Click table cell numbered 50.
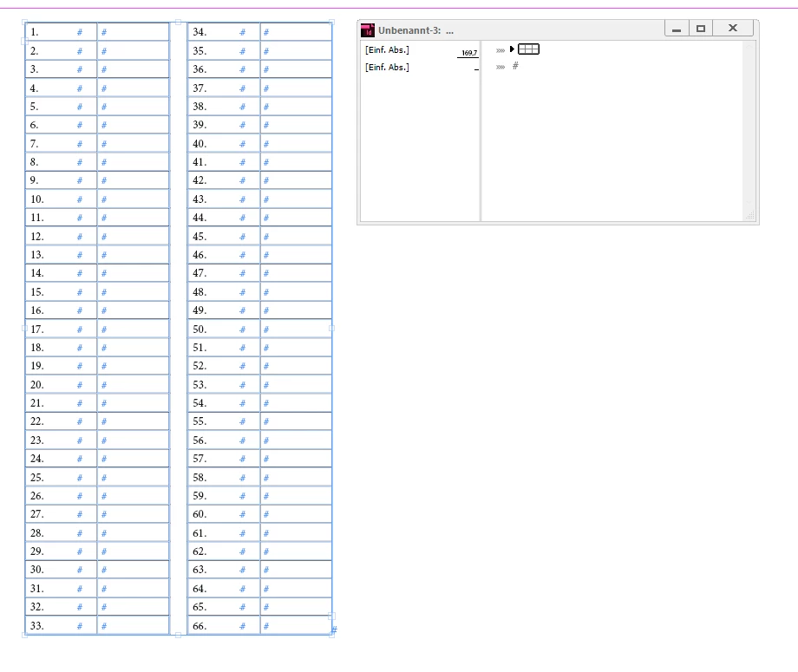Screen dimensions: 798x672 coord(224,329)
